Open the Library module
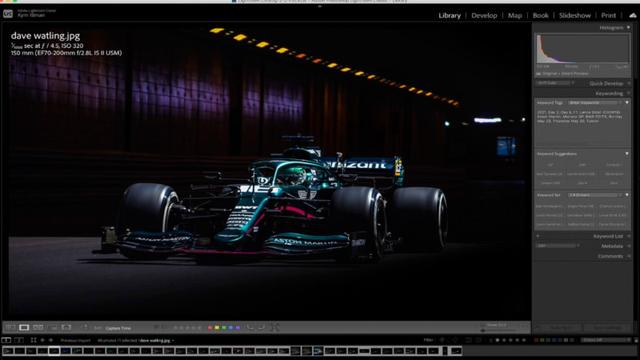Viewport: 640px width, 360px height. pos(449,15)
